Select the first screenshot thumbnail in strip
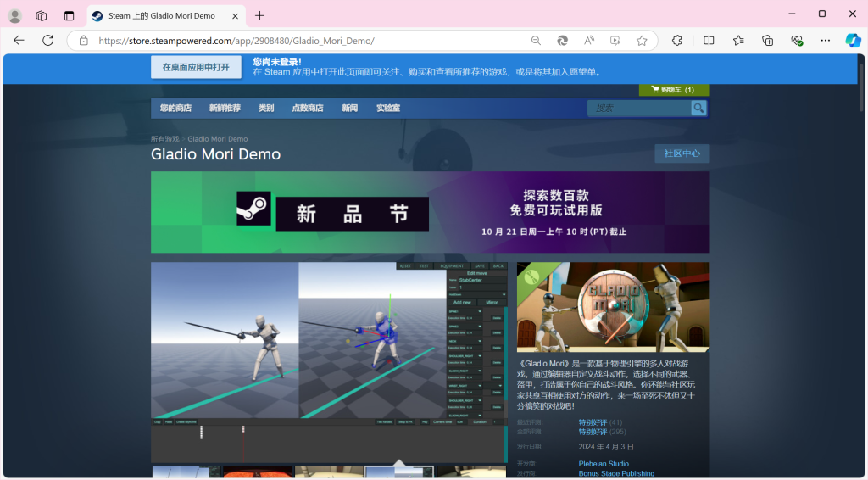868x480 pixels. (186, 472)
